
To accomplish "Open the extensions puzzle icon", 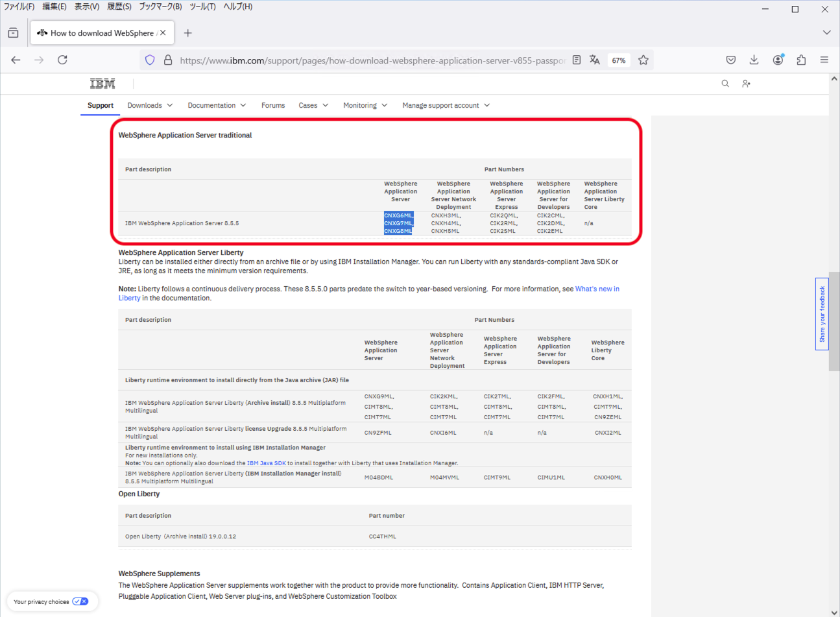I will 801,60.
